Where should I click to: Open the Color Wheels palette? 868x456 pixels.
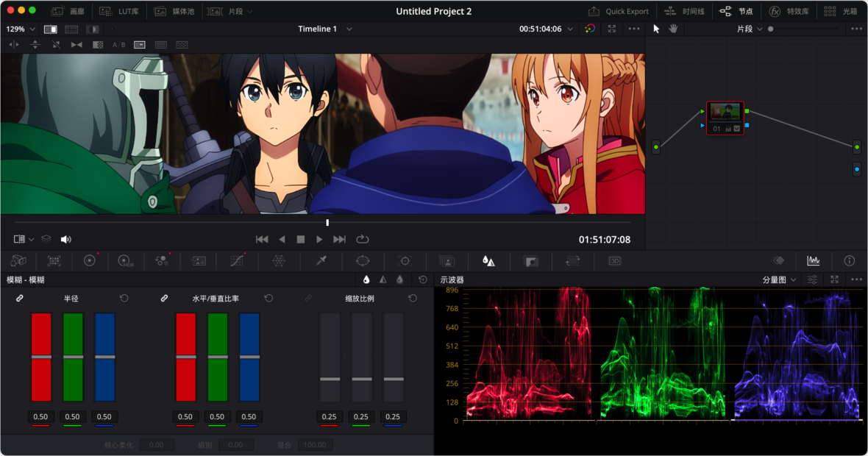(x=90, y=261)
